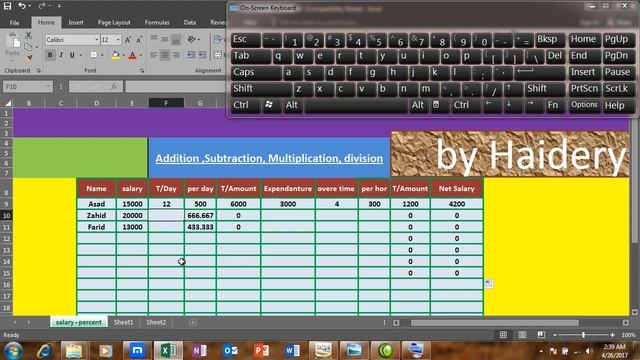640x360 pixels.
Task: Click the Undo arrow icon
Action: point(22,6)
